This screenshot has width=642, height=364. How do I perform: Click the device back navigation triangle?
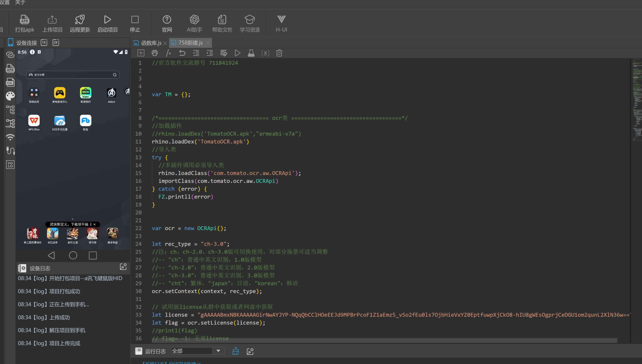51,255
